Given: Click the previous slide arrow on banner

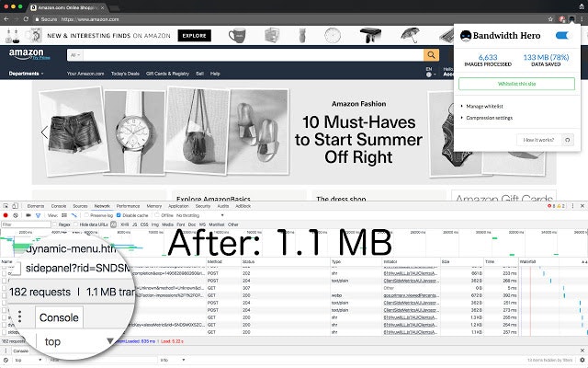Looking at the screenshot, I should point(44,132).
